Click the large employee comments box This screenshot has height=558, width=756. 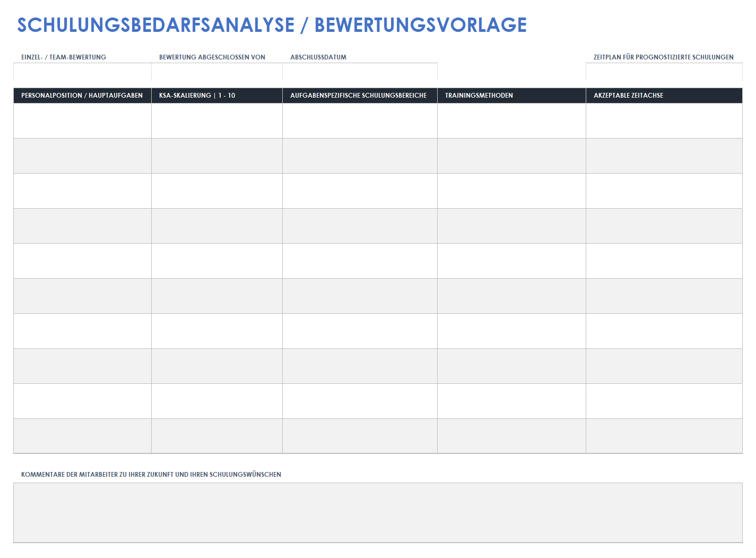tap(378, 512)
